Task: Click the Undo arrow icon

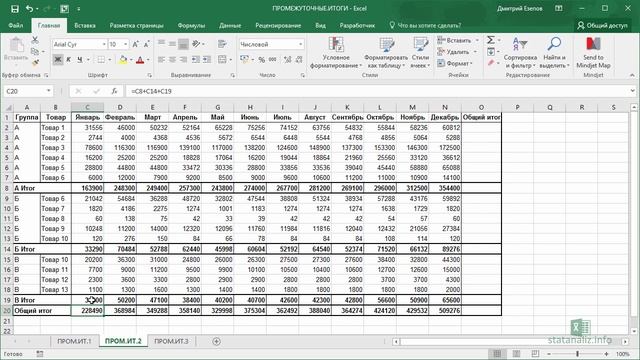Action: point(29,8)
